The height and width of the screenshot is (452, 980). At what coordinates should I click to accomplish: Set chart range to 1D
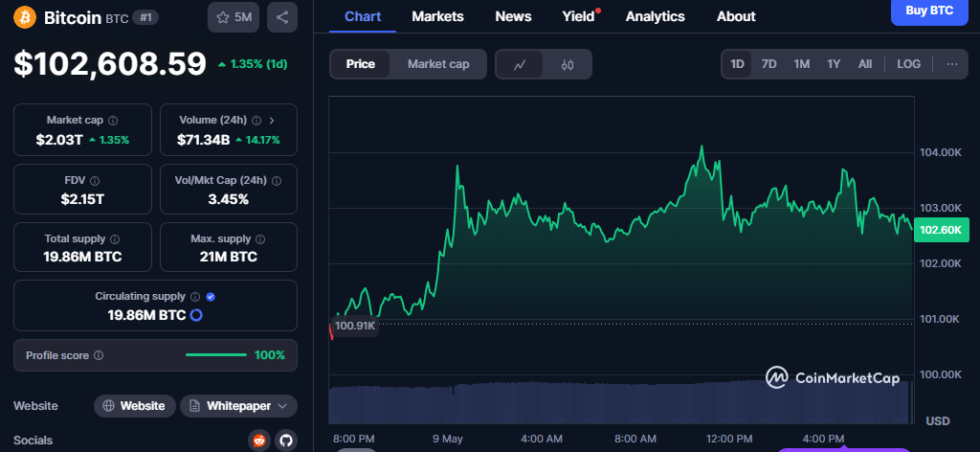pyautogui.click(x=738, y=64)
